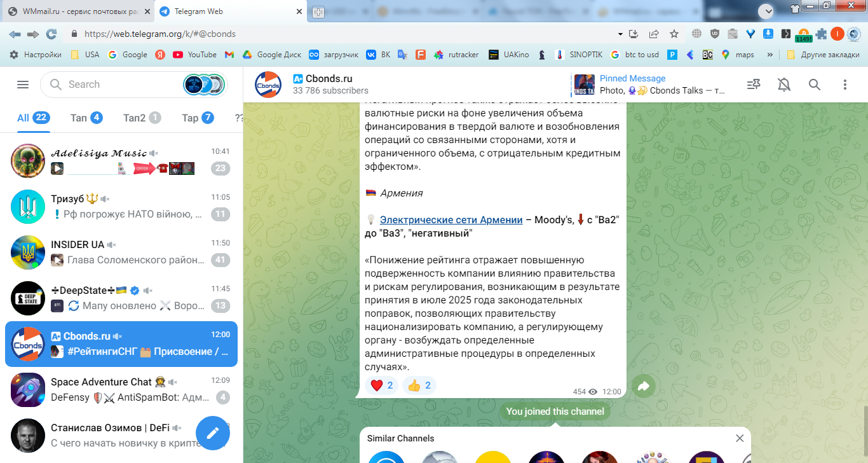868x463 pixels.
Task: Click the share page icon in address bar
Action: point(654,34)
